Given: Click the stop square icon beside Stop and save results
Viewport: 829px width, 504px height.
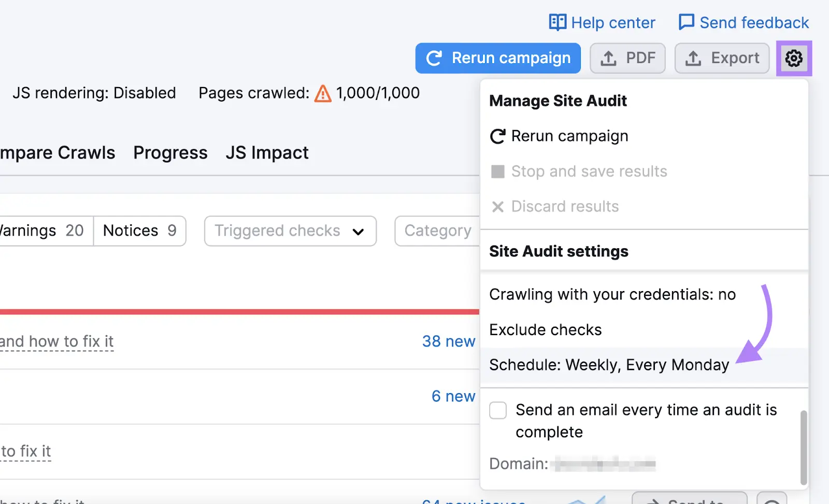Looking at the screenshot, I should click(x=497, y=171).
